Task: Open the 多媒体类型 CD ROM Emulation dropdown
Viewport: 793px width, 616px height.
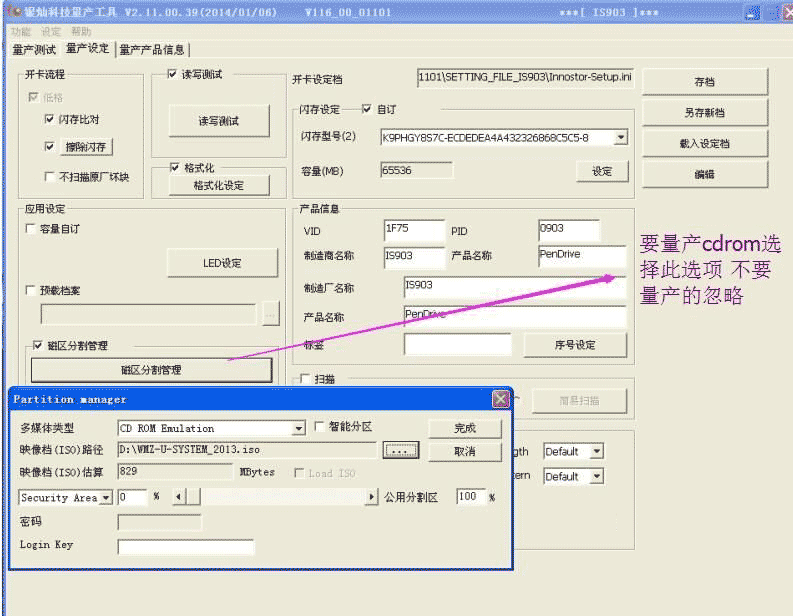Action: (x=299, y=429)
